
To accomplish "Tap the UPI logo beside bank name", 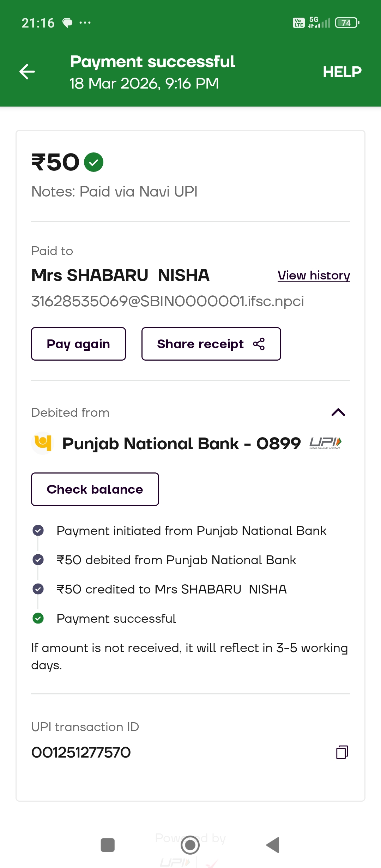I will coord(325,443).
